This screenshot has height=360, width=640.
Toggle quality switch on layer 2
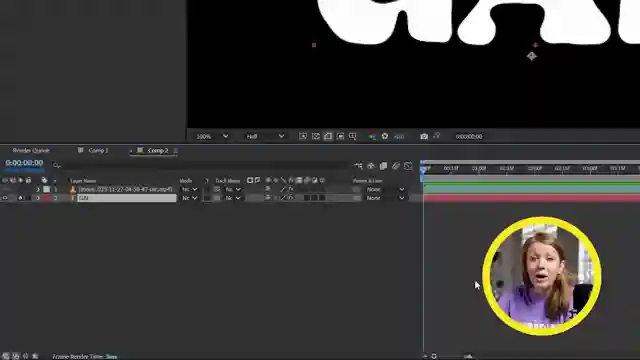click(283, 198)
